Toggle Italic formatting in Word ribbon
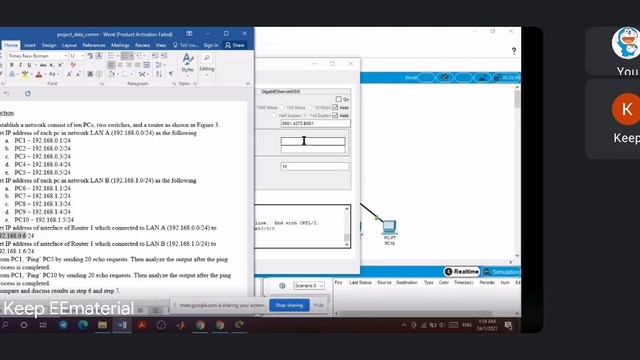Viewport: 640px width, 360px height. [20, 65]
